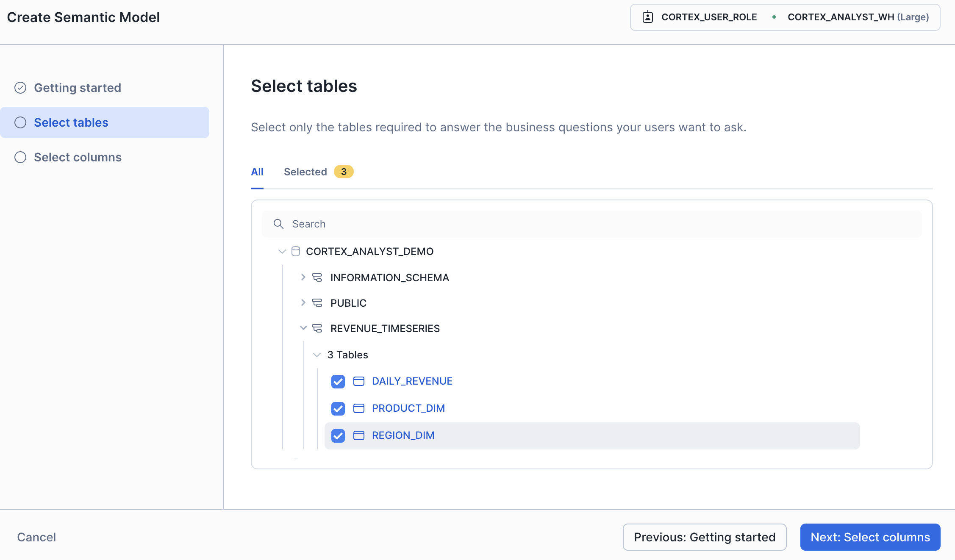This screenshot has height=560, width=955.
Task: Focus the table Search field
Action: (593, 224)
